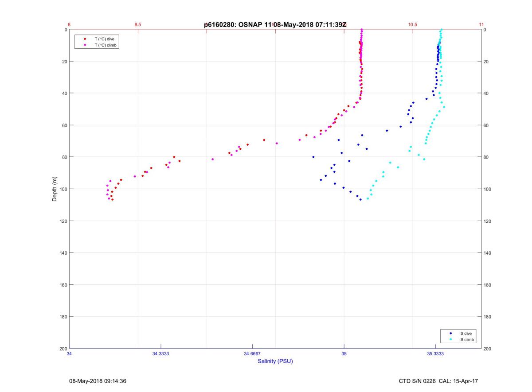Click salinity tick label 34
This screenshot has width=532, height=392.
69,353
